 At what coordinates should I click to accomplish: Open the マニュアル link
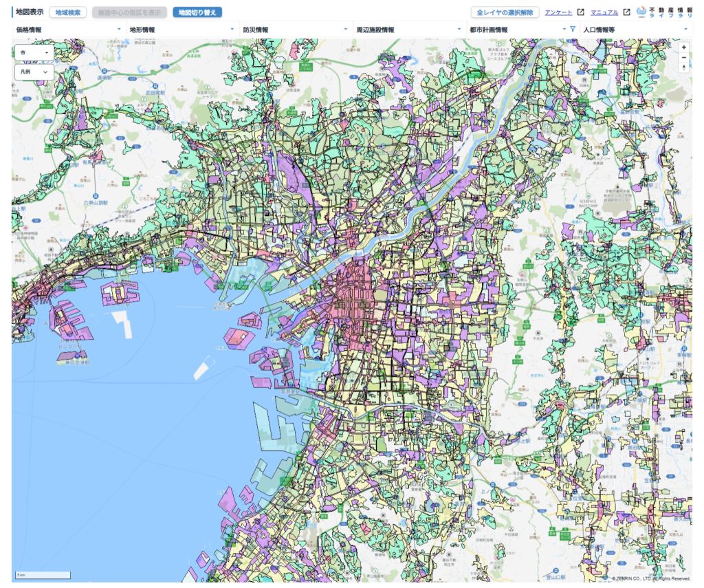(604, 12)
